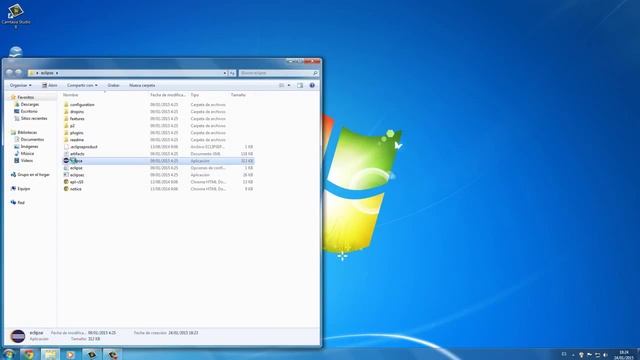Screen dimensions: 640x360
Task: Click inside the eclipse address bar
Action: coord(127,73)
